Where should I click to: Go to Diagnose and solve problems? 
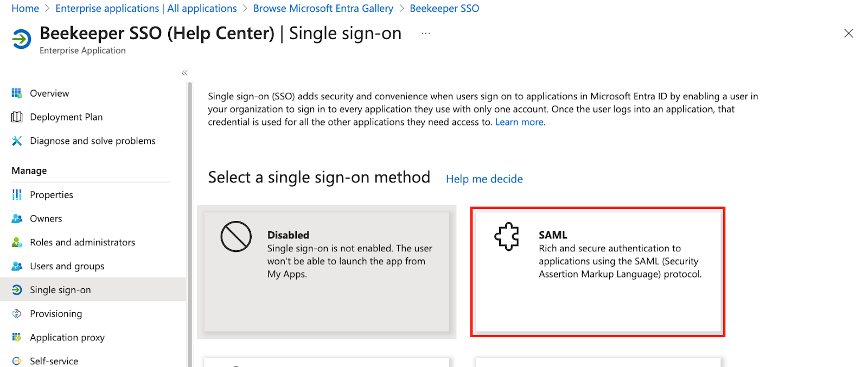(93, 141)
